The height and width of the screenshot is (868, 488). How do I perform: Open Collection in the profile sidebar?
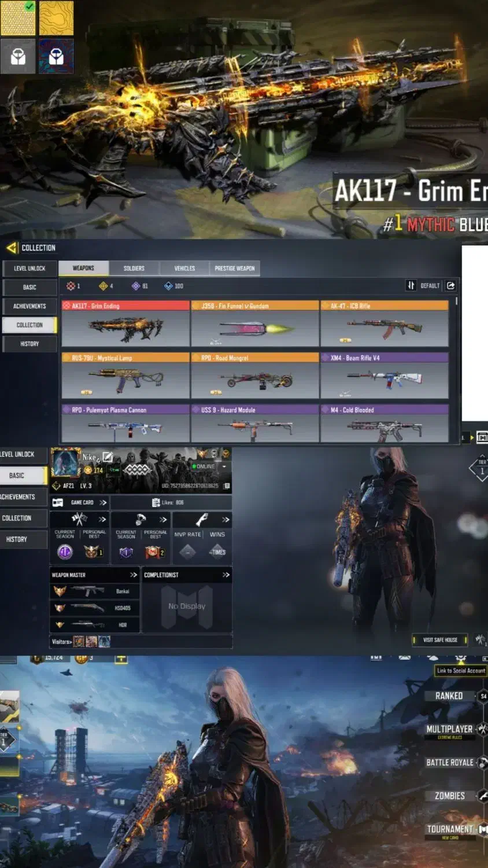[23, 518]
